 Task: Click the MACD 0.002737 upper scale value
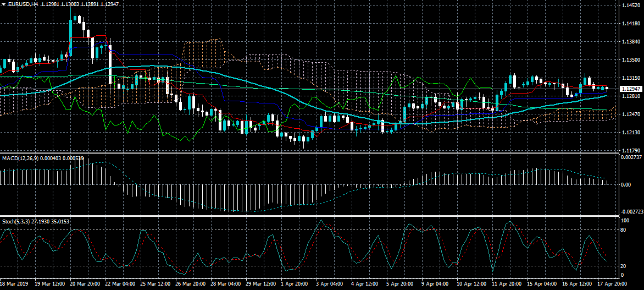tap(630, 157)
